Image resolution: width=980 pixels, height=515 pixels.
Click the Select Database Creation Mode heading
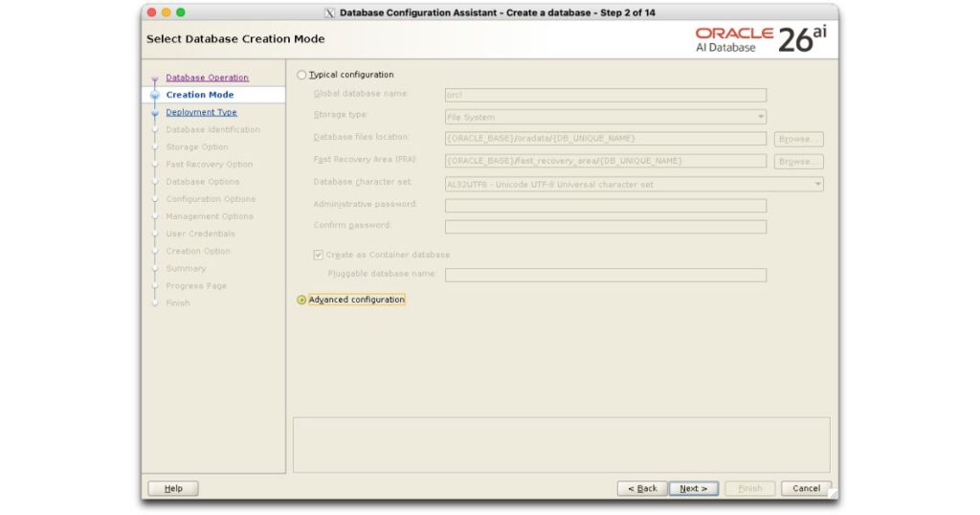(235, 38)
